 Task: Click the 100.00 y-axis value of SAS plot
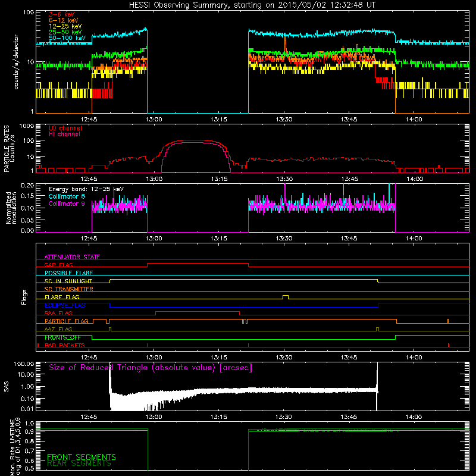24,364
